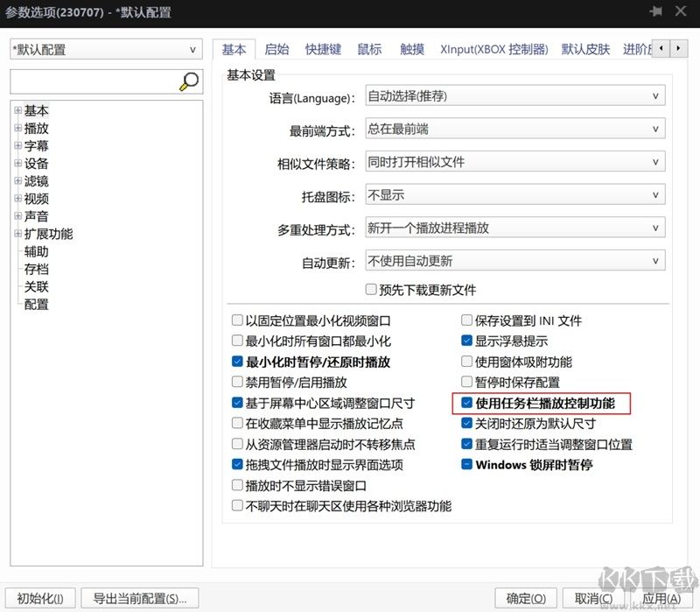Check 最小化时所有窗口都最小化
700x612 pixels.
pyautogui.click(x=237, y=341)
